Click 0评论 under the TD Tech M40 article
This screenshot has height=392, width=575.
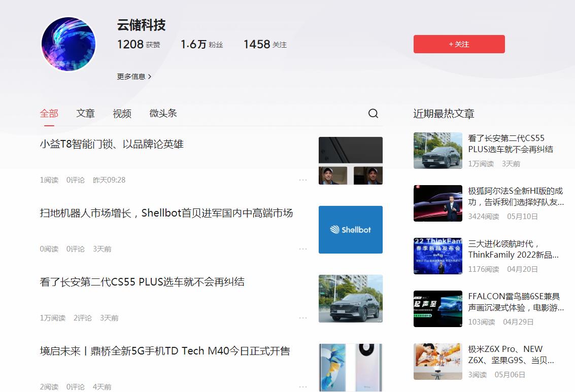(75, 386)
